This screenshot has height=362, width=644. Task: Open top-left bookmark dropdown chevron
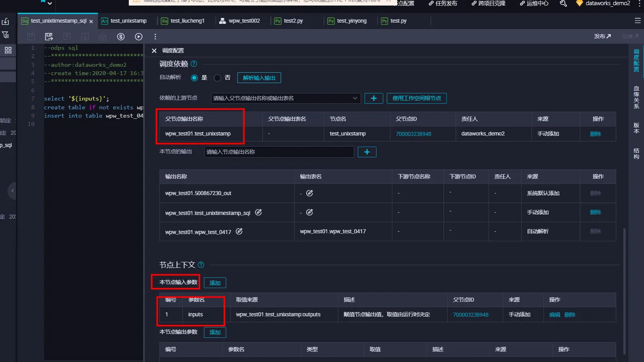[x=50, y=4]
